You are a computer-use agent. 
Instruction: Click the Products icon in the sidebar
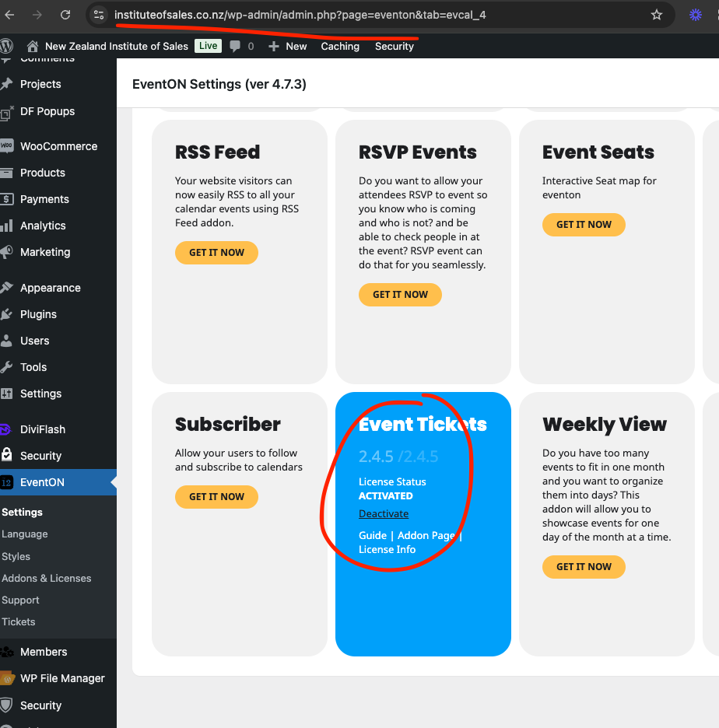coord(6,173)
